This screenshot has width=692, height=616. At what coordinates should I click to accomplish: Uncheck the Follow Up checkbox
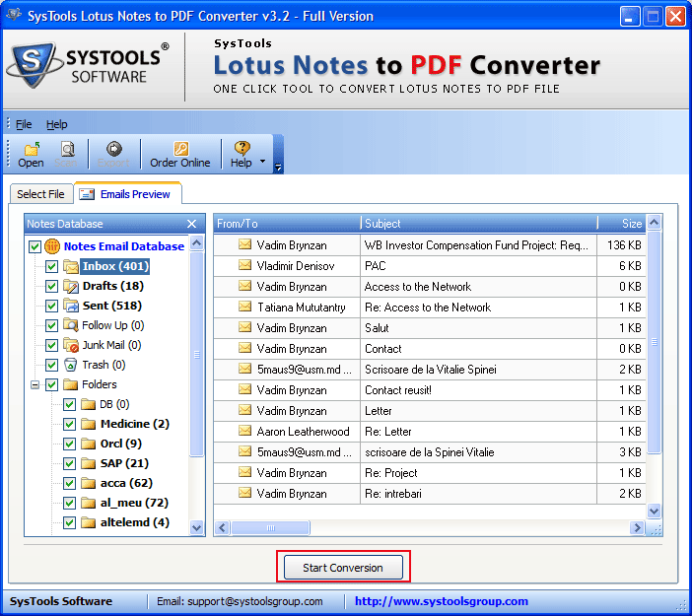(x=51, y=325)
